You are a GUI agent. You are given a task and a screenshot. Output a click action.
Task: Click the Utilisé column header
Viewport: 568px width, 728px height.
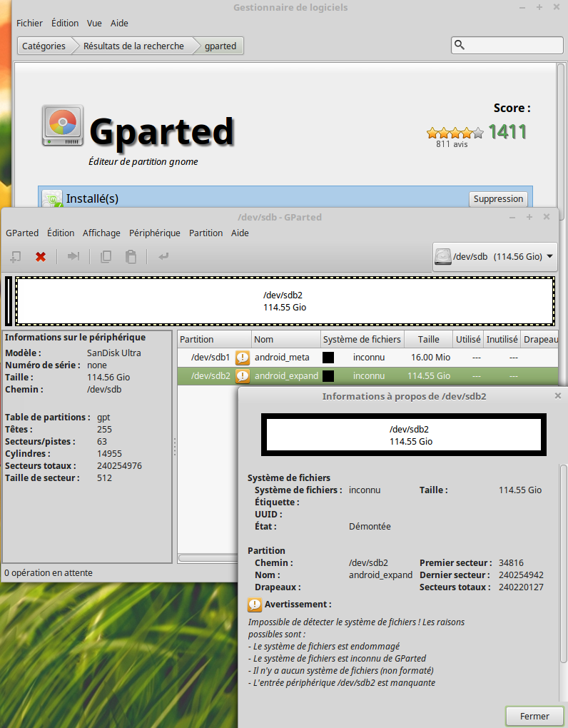tap(468, 340)
